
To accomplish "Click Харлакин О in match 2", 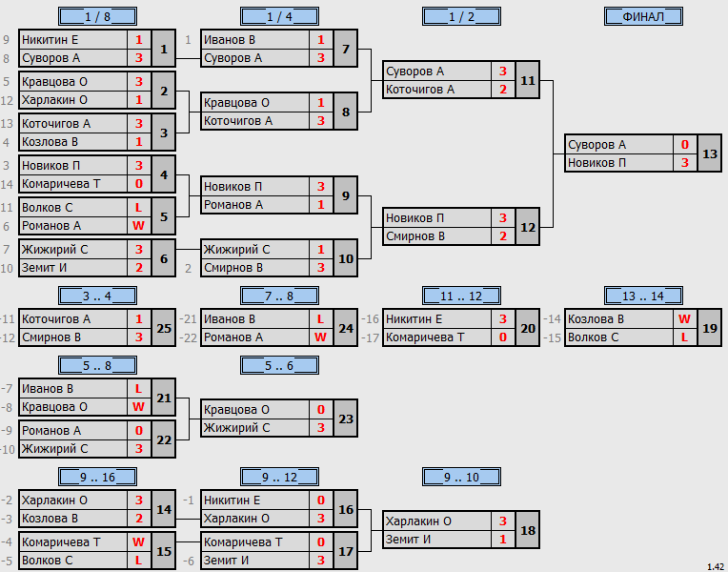I will (x=73, y=100).
